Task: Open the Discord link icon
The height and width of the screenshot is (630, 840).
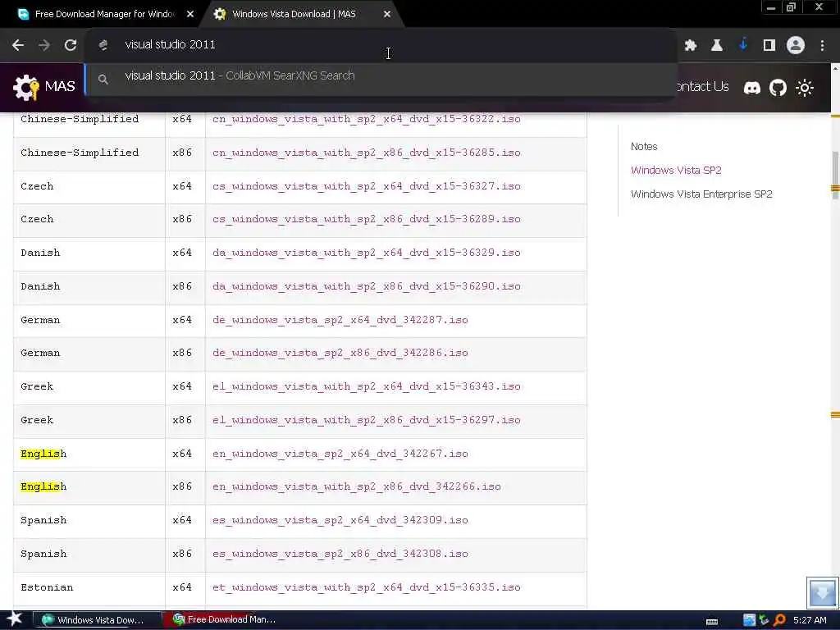Action: pyautogui.click(x=752, y=87)
